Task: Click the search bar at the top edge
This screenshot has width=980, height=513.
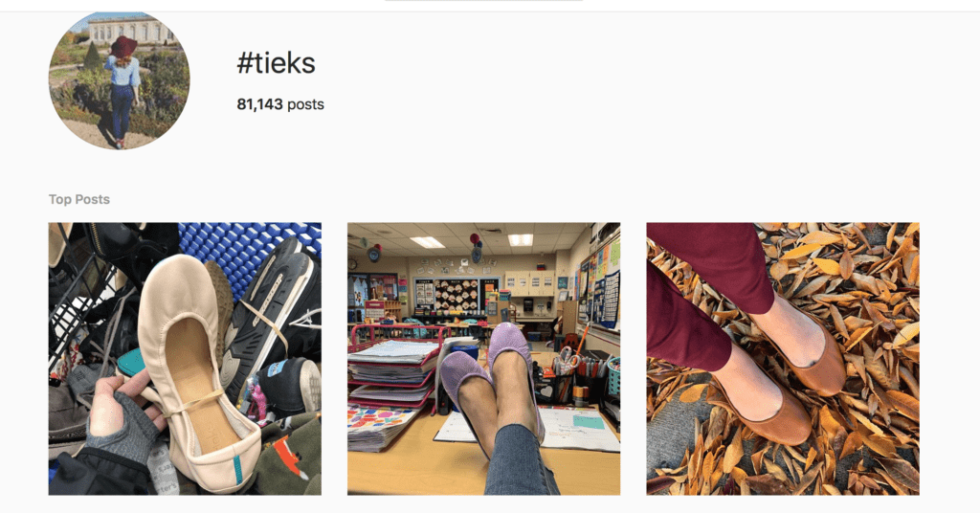Action: (x=483, y=1)
